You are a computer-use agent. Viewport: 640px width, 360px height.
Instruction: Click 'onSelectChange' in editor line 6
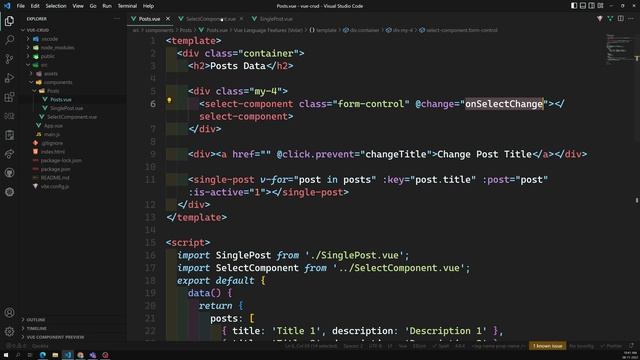pos(504,104)
